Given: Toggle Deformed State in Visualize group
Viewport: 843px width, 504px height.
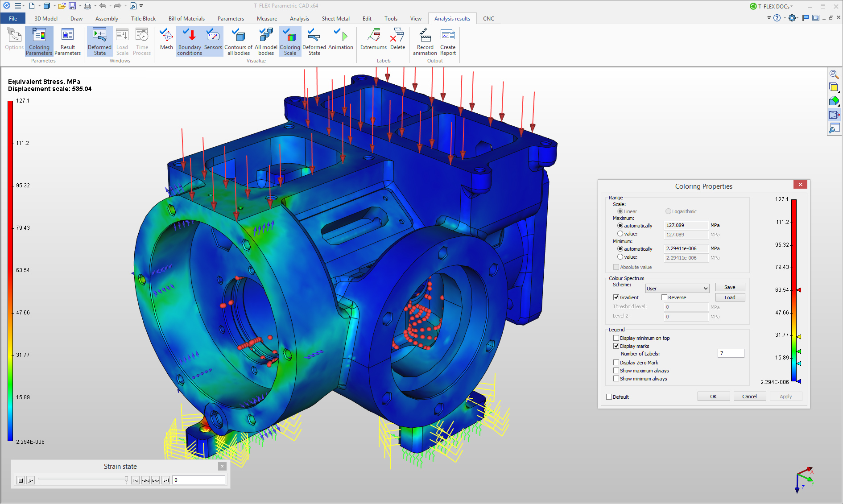Looking at the screenshot, I should [314, 41].
